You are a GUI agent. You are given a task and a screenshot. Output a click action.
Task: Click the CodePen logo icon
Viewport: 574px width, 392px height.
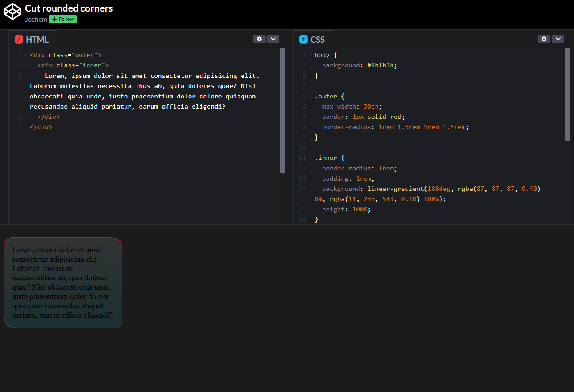(12, 12)
